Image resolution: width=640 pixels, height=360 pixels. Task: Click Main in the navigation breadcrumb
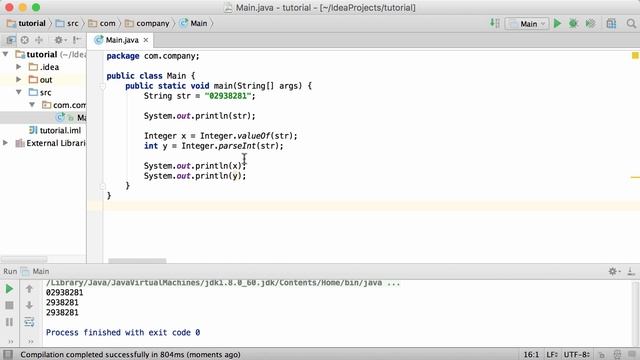click(x=194, y=23)
